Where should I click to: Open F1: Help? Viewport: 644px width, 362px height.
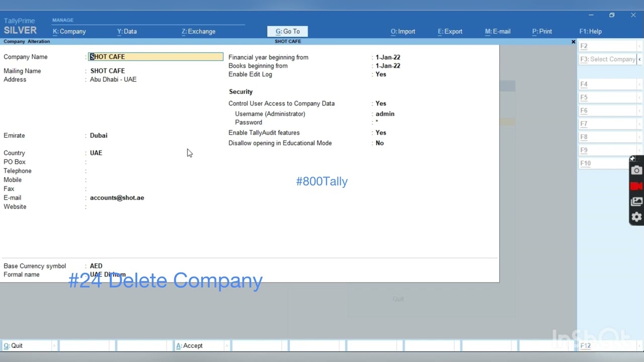[591, 31]
